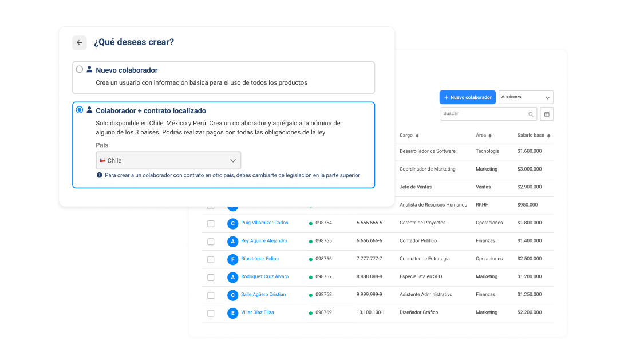Select Colaborador + contrato localizado radio option
This screenshot has height=364, width=624.
(x=80, y=110)
